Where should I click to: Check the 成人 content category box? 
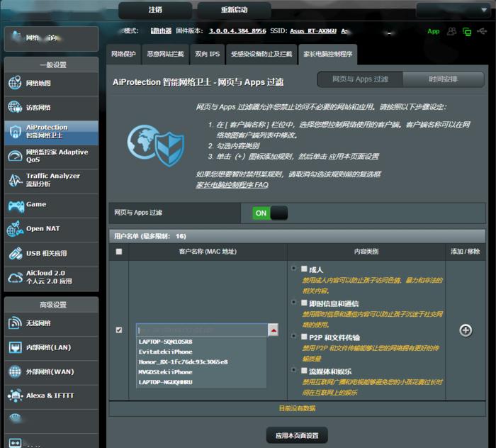pos(304,269)
